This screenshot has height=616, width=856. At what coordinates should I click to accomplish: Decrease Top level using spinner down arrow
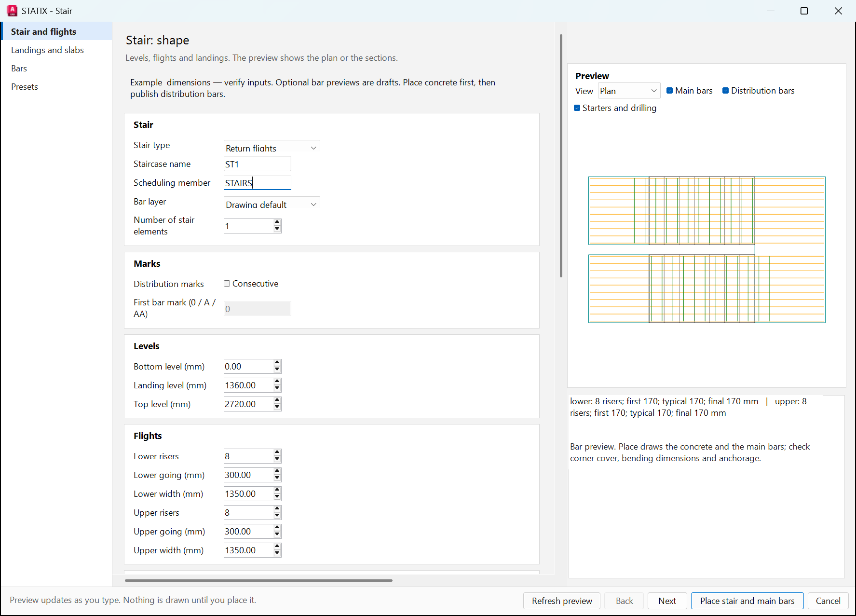point(277,408)
